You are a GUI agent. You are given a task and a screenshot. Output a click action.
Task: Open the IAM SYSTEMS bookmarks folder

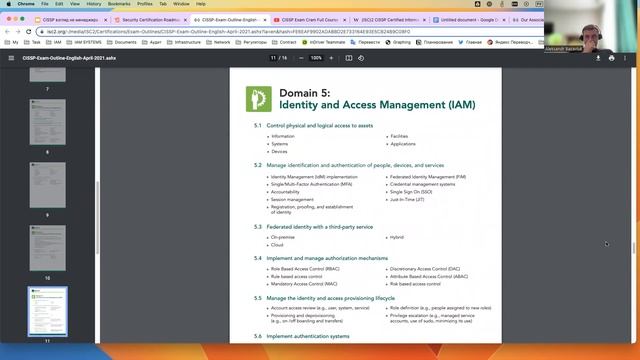point(84,42)
